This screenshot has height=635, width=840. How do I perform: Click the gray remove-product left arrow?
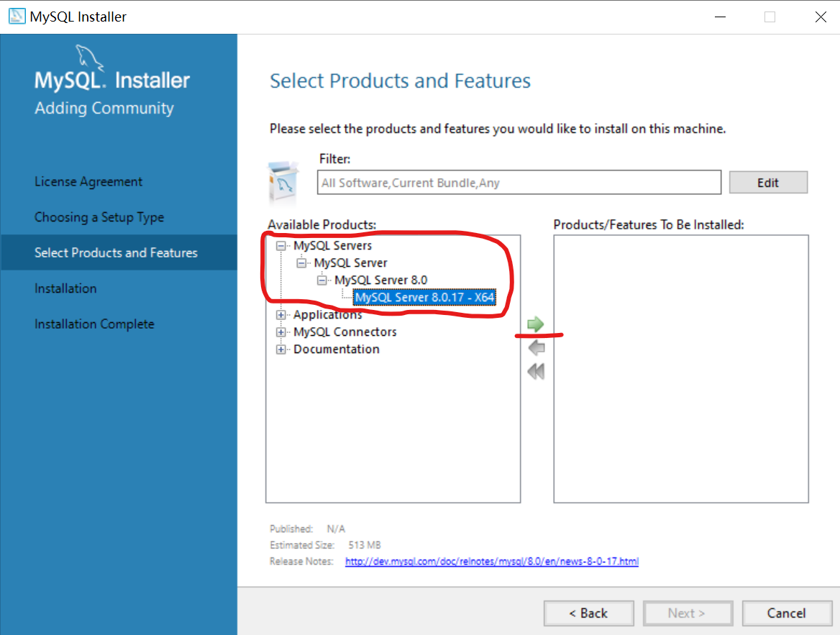537,348
